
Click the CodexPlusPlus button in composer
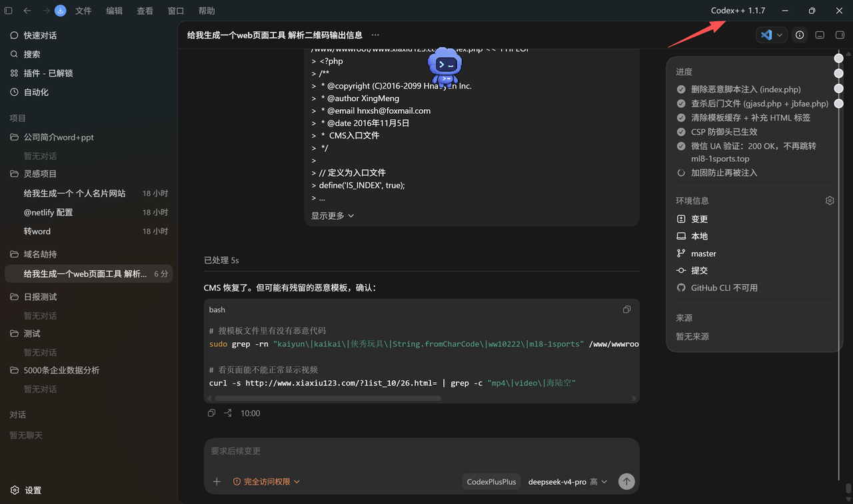(492, 481)
